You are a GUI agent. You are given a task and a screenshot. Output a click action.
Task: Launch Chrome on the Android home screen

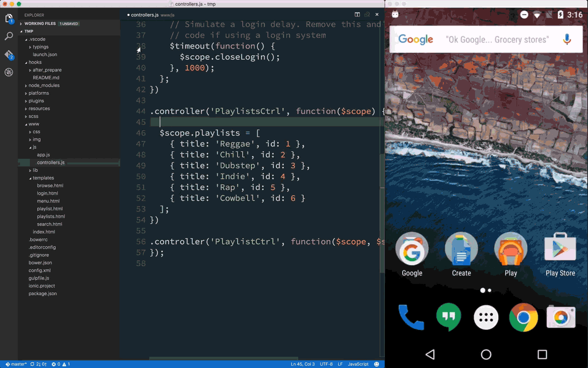click(523, 317)
